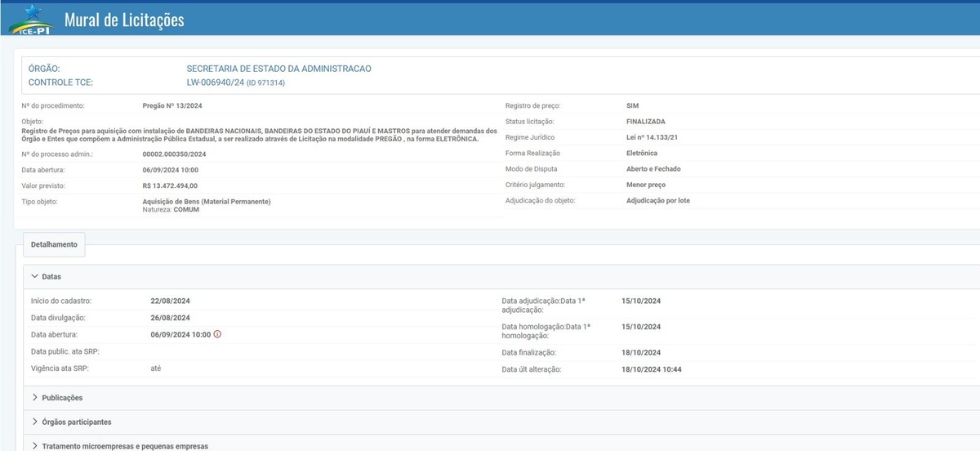Click the FINALIZADA status value
The height and width of the screenshot is (451, 980).
click(639, 121)
